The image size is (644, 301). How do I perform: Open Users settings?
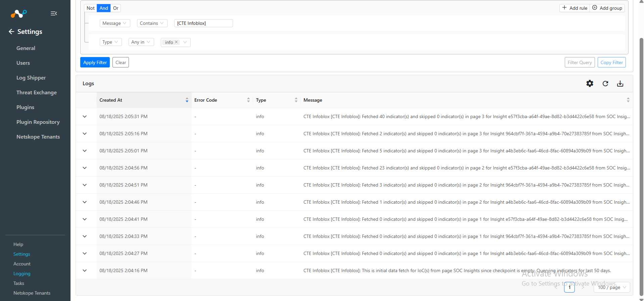[23, 63]
